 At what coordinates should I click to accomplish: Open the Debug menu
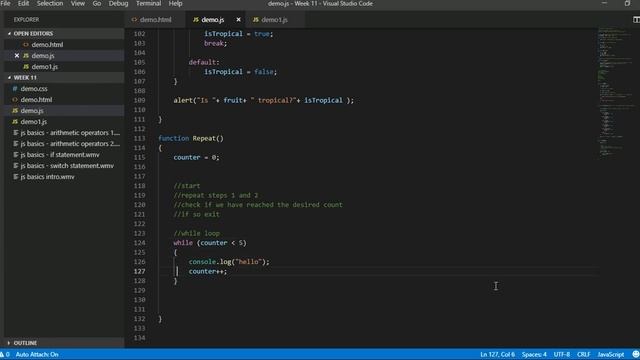tap(118, 4)
